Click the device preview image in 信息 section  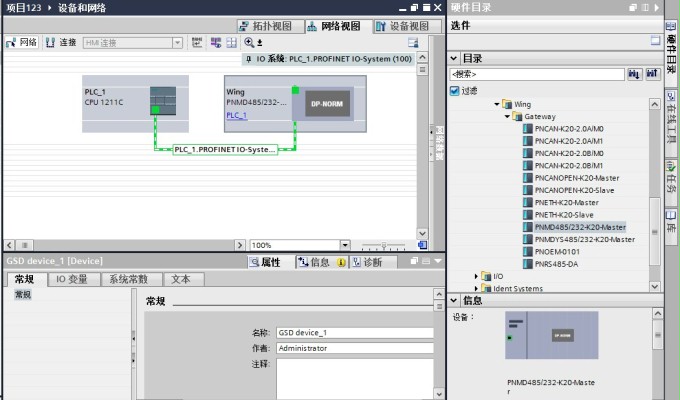pyautogui.click(x=552, y=335)
